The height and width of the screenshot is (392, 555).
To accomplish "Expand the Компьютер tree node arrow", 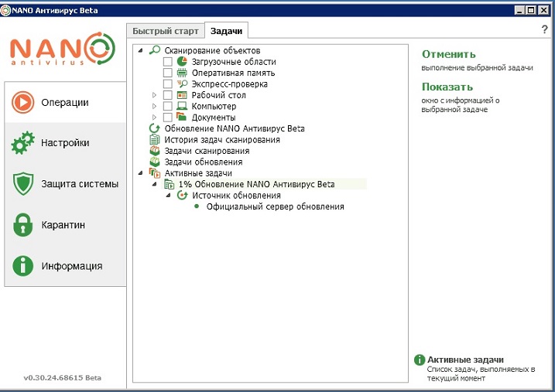I will 155,106.
